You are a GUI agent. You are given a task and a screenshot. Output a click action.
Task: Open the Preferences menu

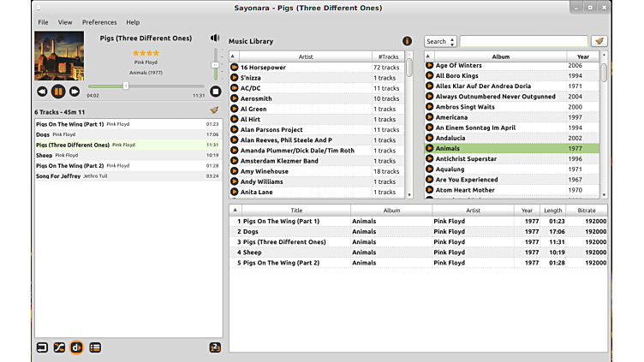point(99,22)
